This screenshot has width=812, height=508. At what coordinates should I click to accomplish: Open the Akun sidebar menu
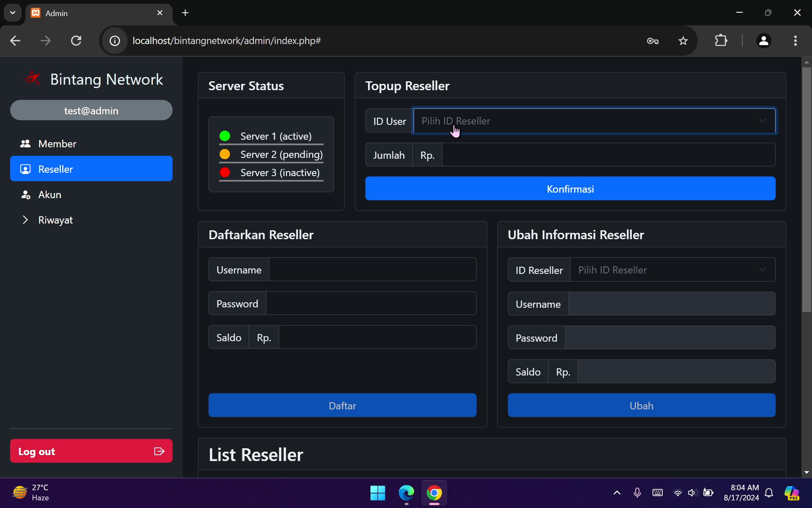[x=91, y=194]
